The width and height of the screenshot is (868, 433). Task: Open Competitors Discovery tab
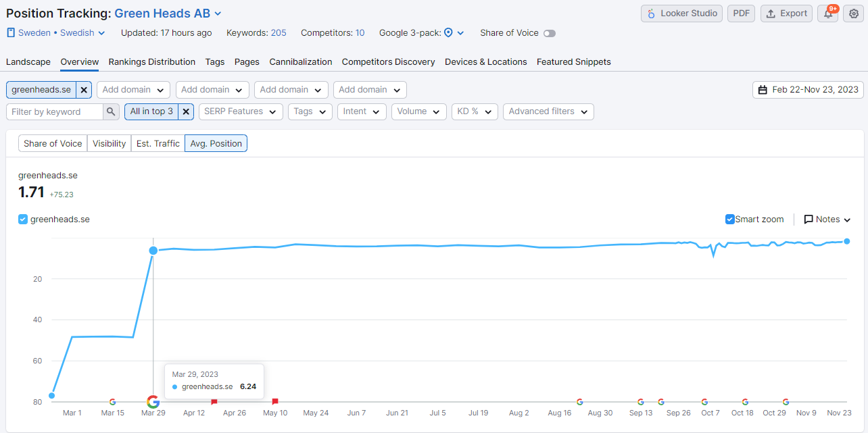[x=389, y=61]
